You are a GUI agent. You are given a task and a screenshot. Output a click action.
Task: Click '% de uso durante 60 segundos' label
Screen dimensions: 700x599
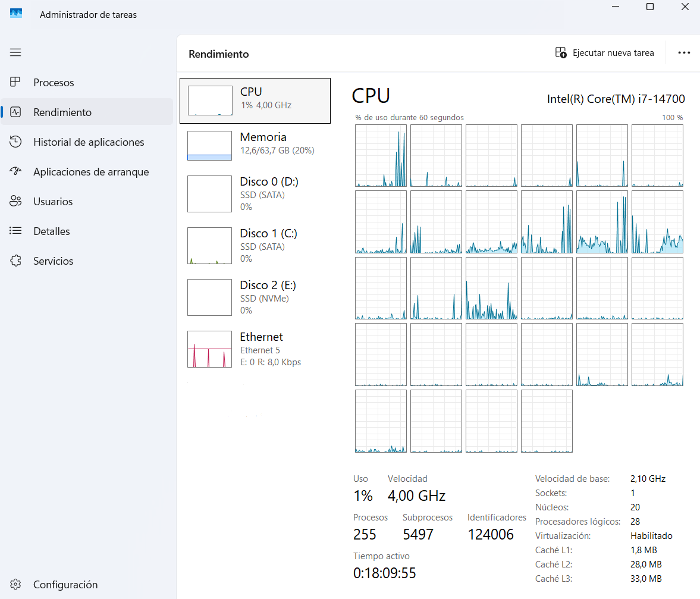[409, 117]
